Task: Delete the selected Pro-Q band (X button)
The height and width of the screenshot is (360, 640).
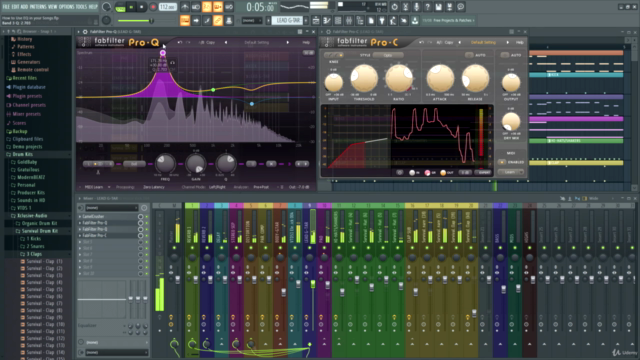Action: coord(271,164)
